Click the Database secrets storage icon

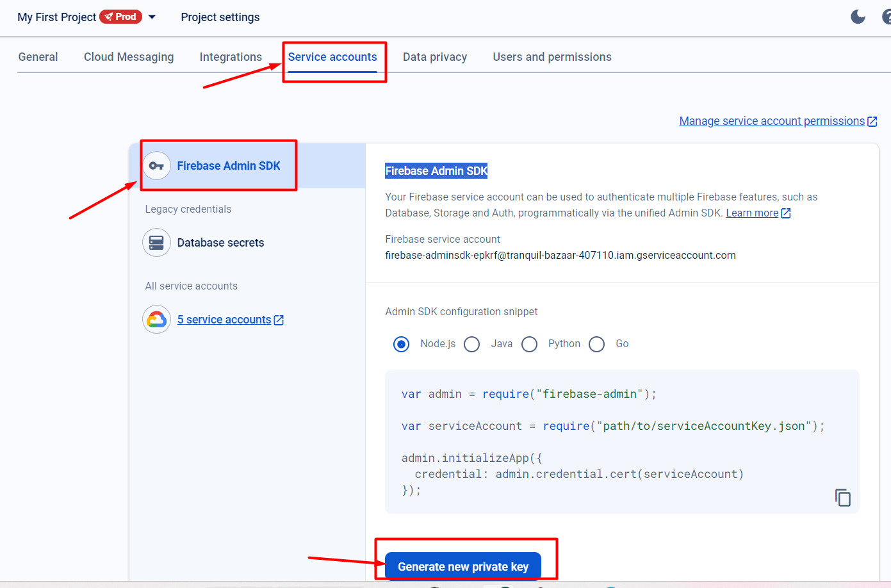(x=156, y=243)
